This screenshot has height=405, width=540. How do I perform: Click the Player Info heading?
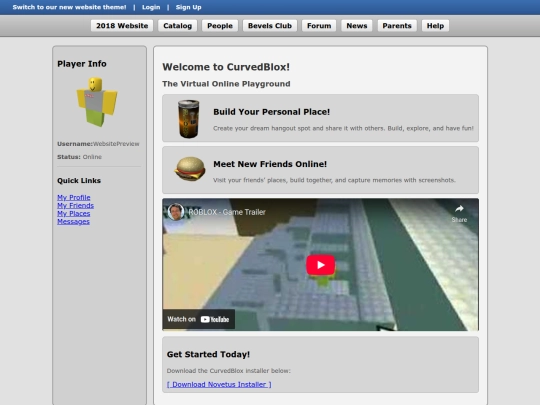click(x=82, y=64)
